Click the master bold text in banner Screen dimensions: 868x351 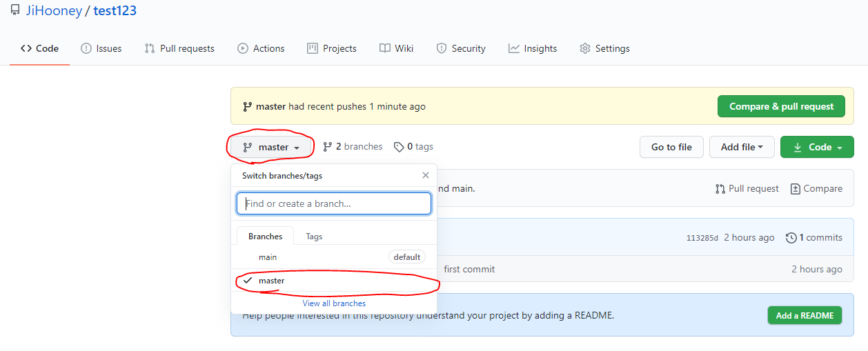point(270,106)
